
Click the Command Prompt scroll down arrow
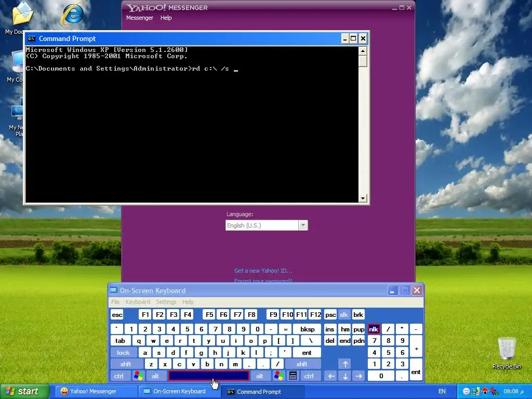pyautogui.click(x=363, y=198)
